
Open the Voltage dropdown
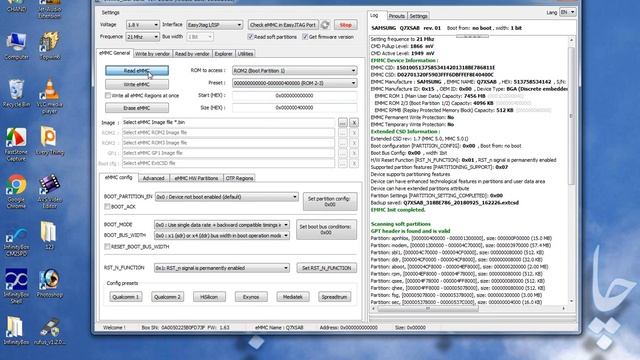[142, 25]
